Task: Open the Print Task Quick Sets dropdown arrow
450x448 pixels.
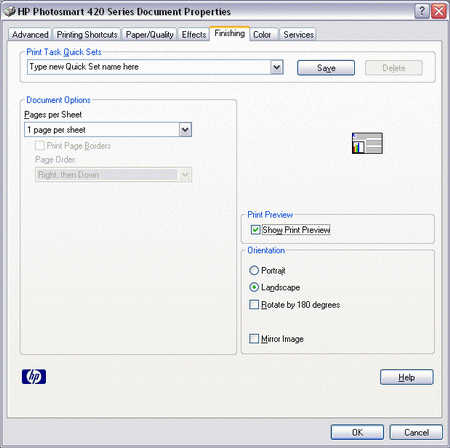Action: [277, 67]
